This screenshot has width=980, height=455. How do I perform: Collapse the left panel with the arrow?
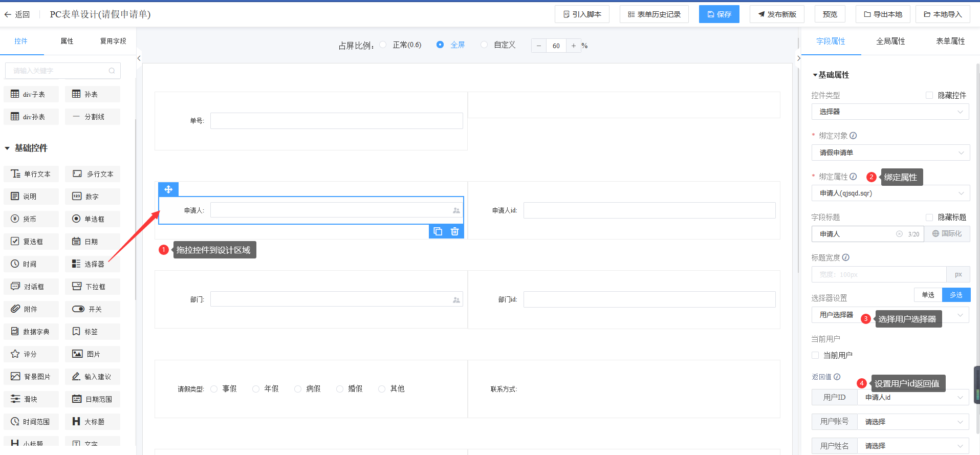pyautogui.click(x=139, y=58)
